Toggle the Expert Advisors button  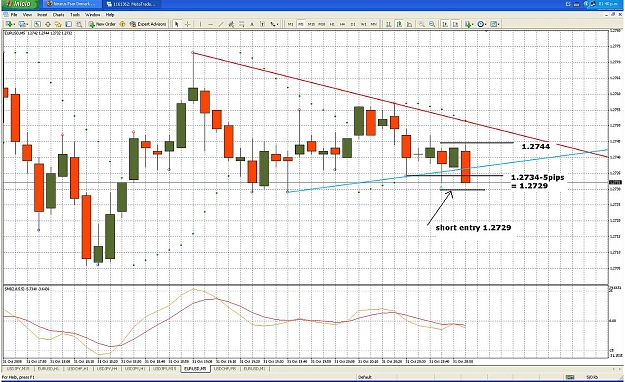coord(148,24)
